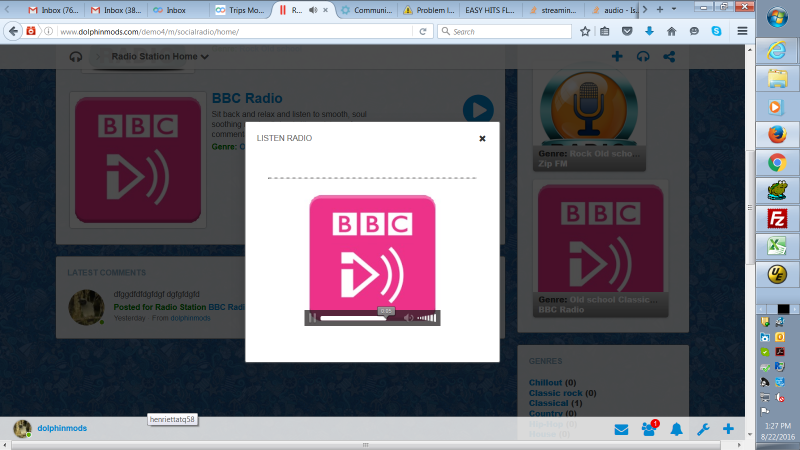Open the Classical genre link
Image resolution: width=800 pixels, height=450 pixels.
[548, 403]
